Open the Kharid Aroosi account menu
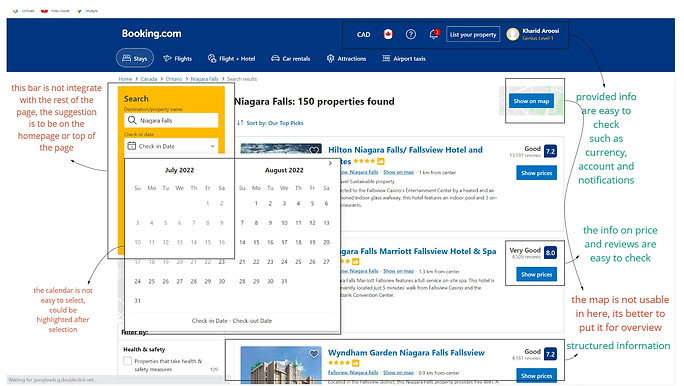684x386 pixels. click(x=533, y=34)
